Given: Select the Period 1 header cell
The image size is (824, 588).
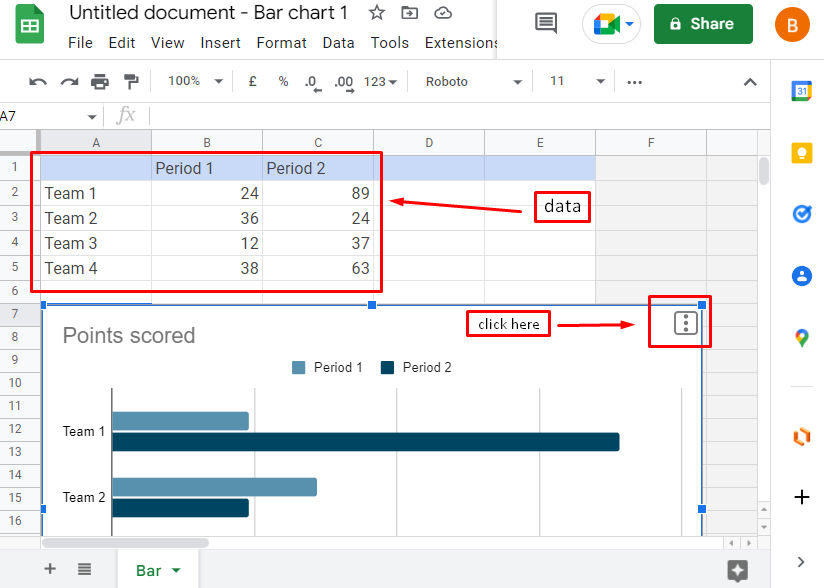Looking at the screenshot, I should tap(207, 168).
